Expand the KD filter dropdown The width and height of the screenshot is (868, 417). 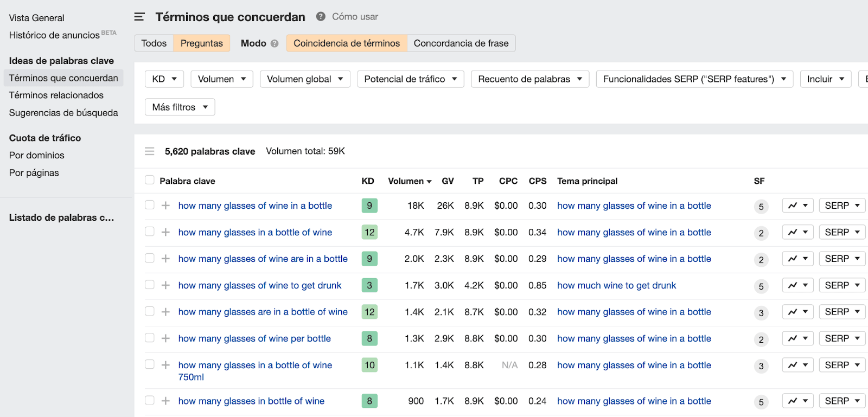(164, 79)
